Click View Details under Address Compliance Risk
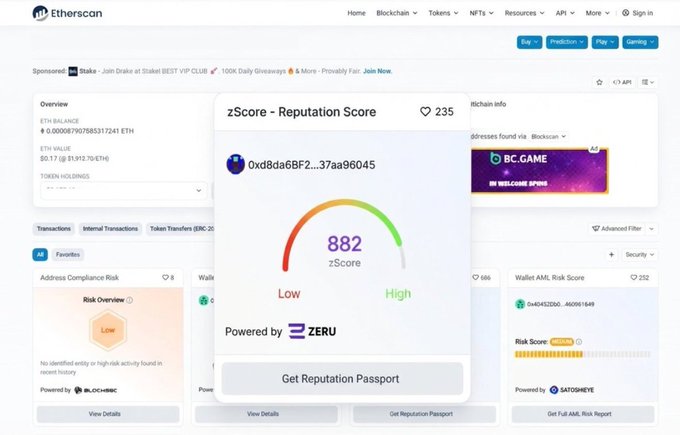 [x=108, y=414]
